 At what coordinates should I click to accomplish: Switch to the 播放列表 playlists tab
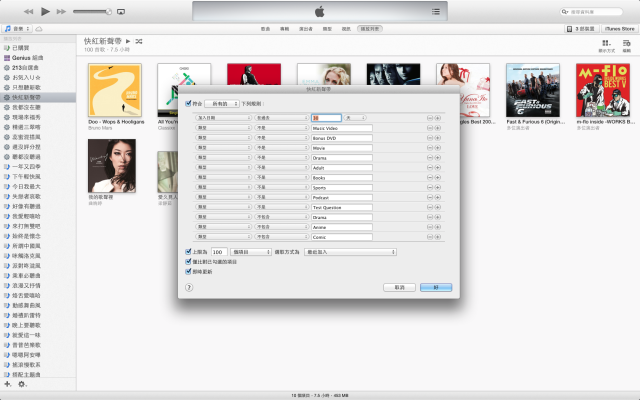tap(370, 29)
